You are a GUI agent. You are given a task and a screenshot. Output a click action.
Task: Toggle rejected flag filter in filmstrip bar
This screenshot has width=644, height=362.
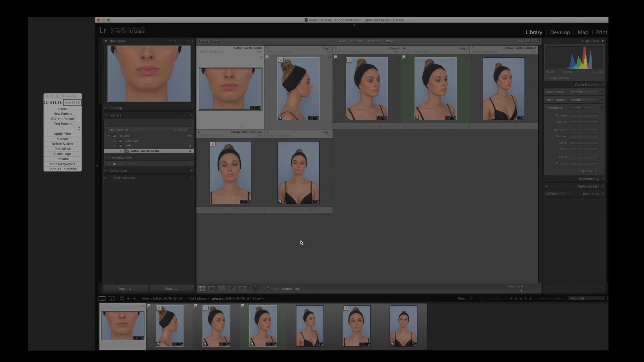coord(481,298)
